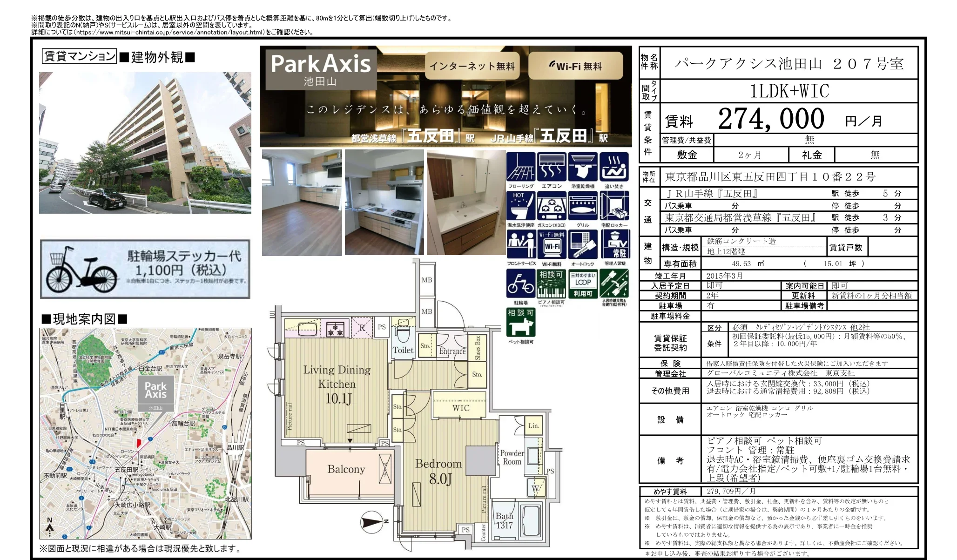
Task: Click the Balcony label on the floor plan
Action: [x=346, y=469]
